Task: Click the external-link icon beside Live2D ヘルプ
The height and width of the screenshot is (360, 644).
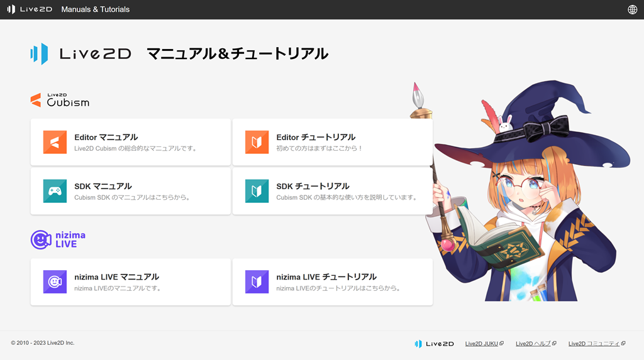Action: click(554, 343)
